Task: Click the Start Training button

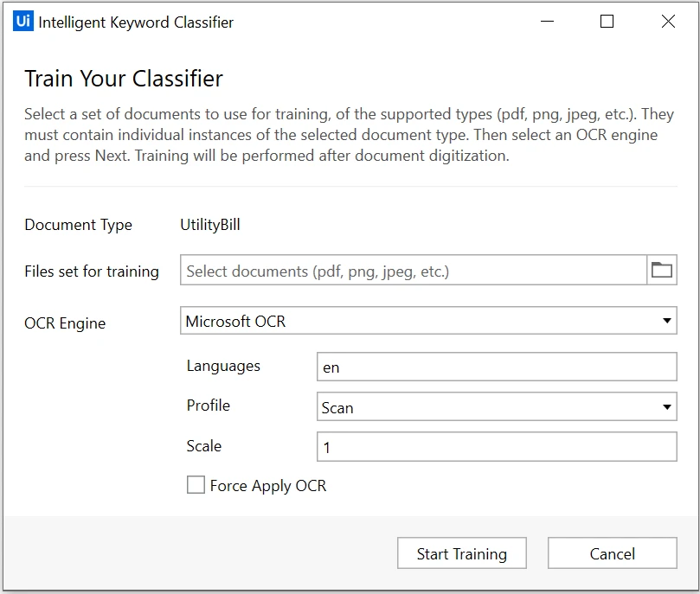Action: [461, 553]
